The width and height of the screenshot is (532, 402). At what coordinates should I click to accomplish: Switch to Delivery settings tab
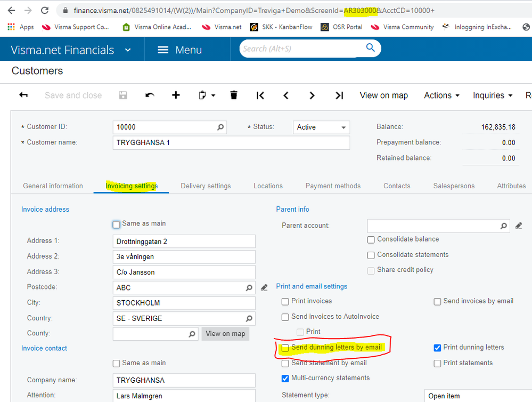point(206,186)
